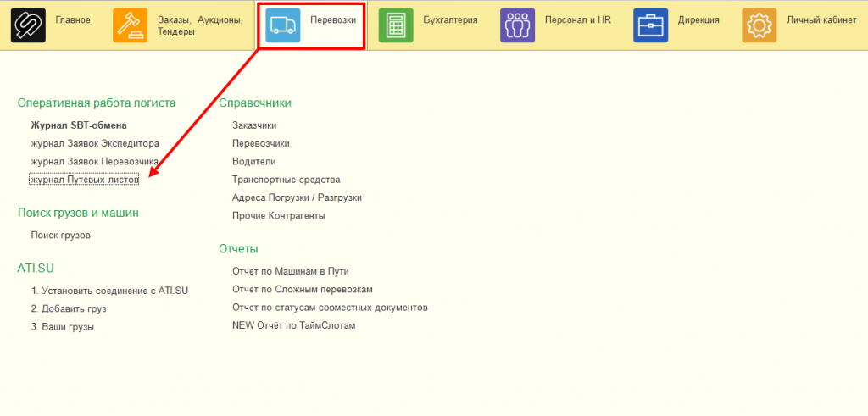Screen dimensions: 868x416
Task: Click the Оперативная работа логиста heading
Action: pyautogui.click(x=97, y=103)
